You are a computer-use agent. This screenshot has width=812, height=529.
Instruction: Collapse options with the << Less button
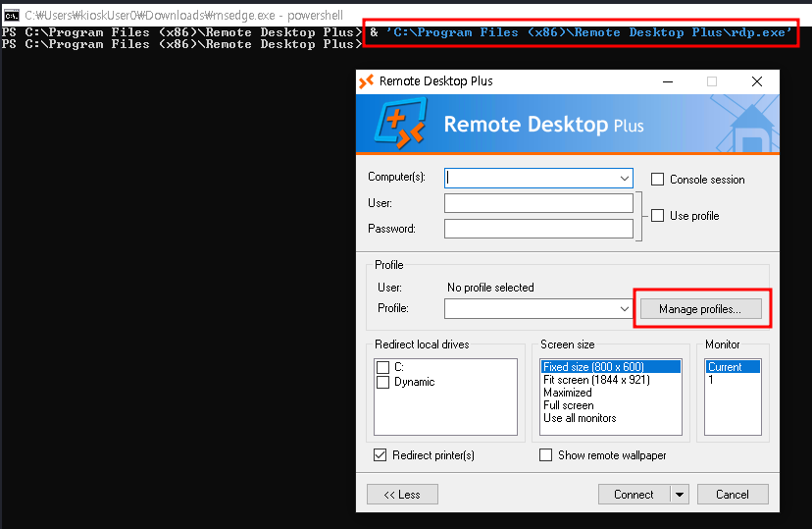point(402,495)
